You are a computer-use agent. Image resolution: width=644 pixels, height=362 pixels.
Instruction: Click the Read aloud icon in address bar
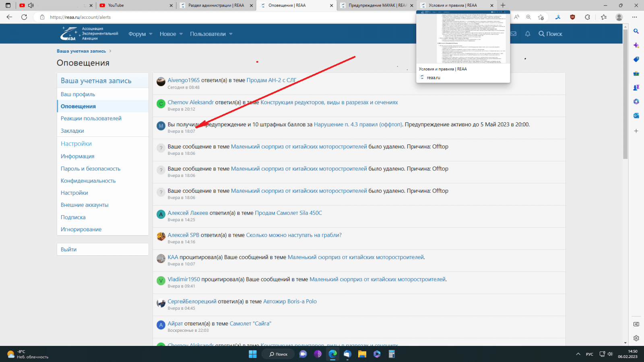point(516,17)
